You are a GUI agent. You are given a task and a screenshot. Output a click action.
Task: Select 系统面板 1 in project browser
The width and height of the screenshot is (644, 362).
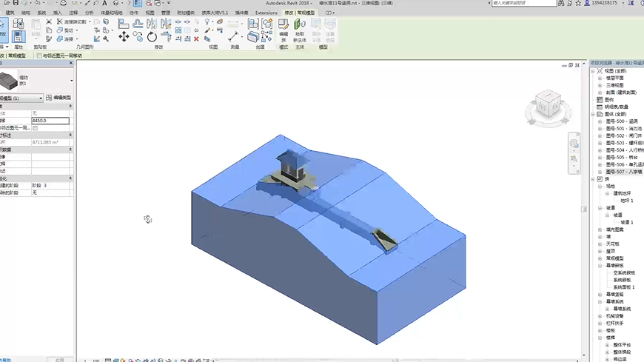[x=624, y=287]
